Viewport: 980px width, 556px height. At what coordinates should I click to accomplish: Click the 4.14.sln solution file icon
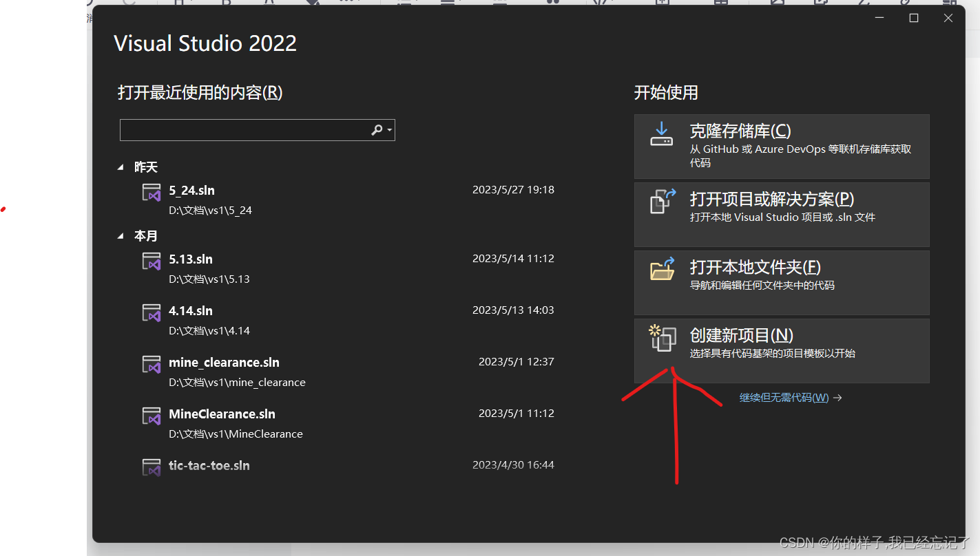pos(152,312)
